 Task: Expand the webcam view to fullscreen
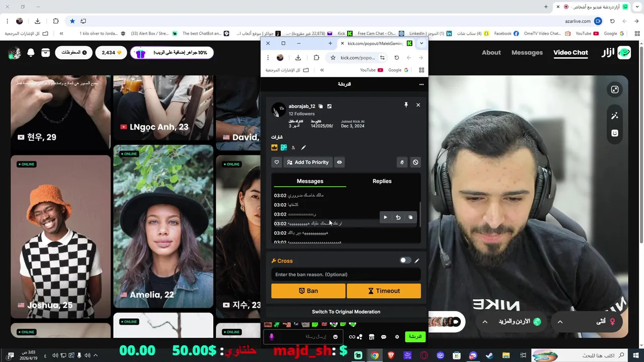(615, 89)
